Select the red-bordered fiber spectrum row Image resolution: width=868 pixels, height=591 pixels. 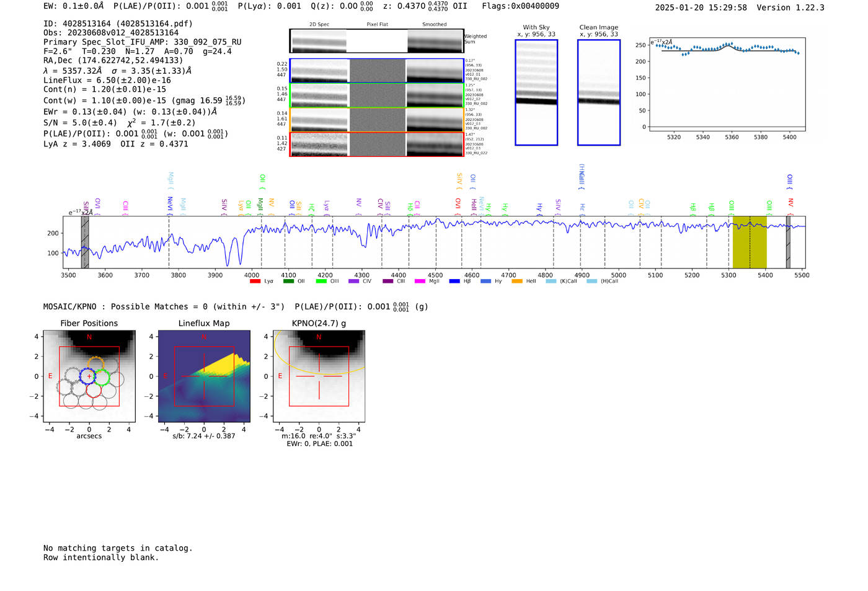(x=376, y=144)
